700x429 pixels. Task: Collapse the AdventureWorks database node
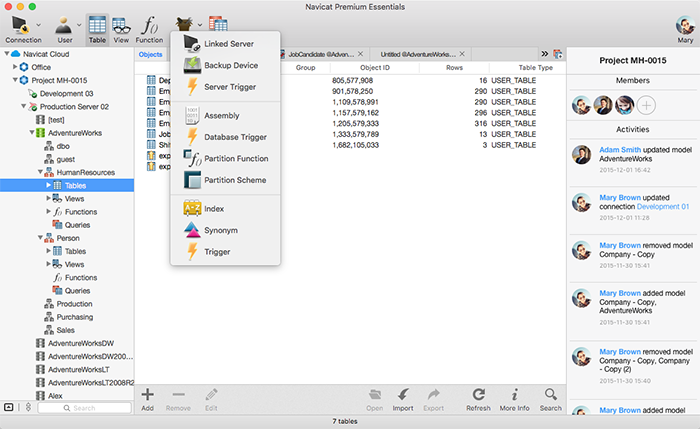coord(32,133)
